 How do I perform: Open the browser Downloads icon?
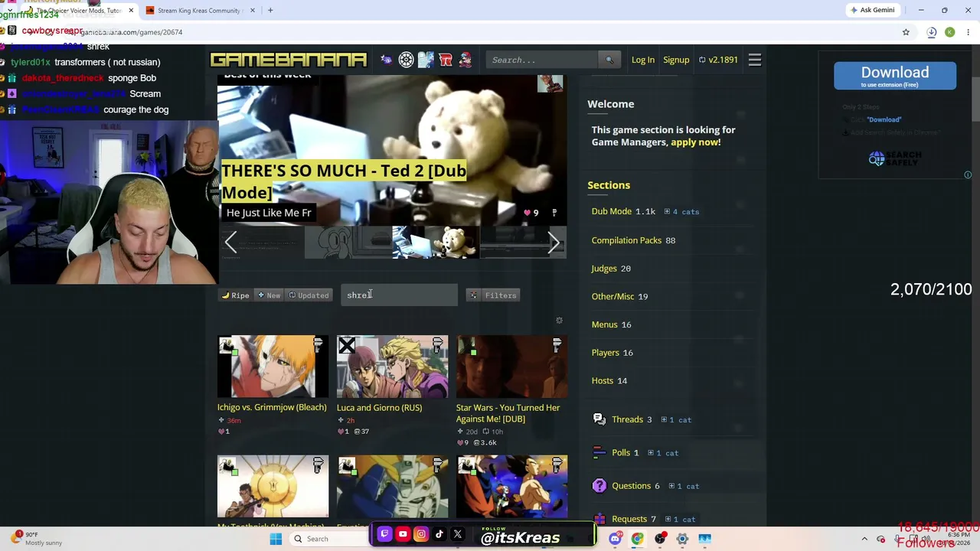pos(932,32)
